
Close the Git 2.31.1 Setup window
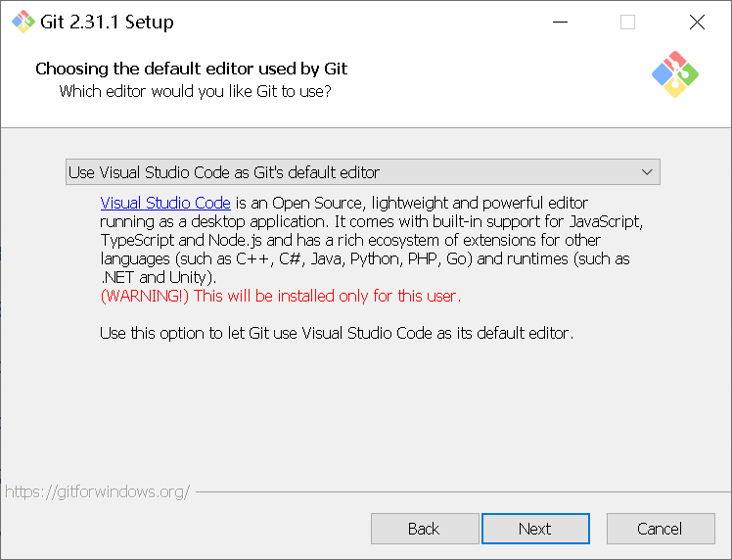click(x=697, y=22)
